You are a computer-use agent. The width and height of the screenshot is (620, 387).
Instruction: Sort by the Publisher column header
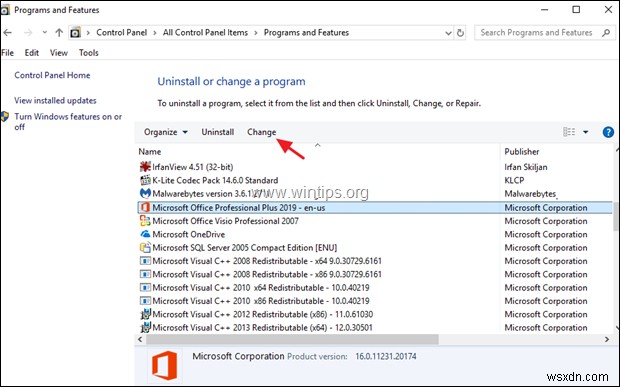click(522, 152)
